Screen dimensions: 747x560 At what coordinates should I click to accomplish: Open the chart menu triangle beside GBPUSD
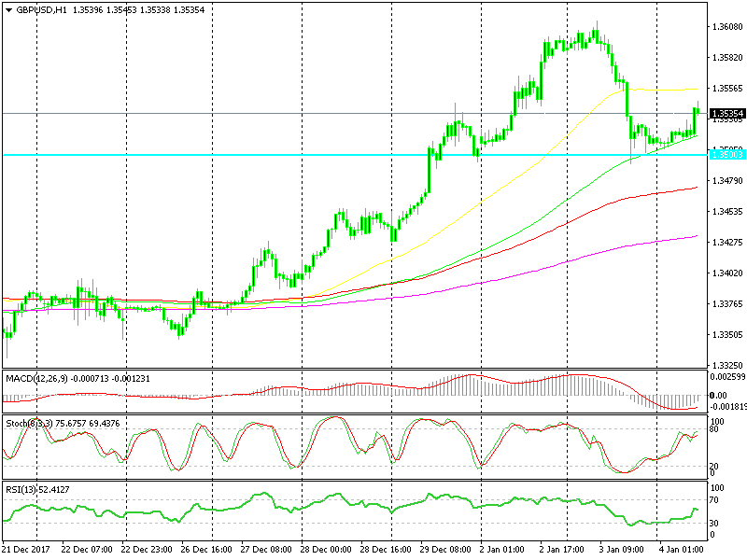click(x=9, y=10)
